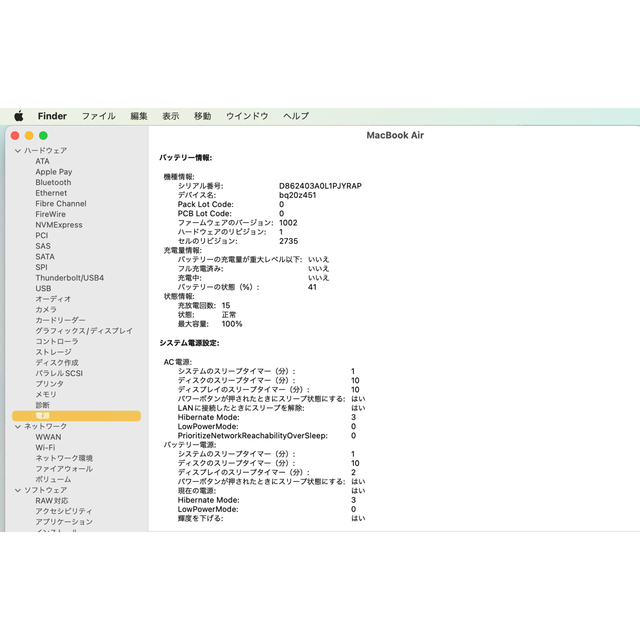Select ボリューム in the sidebar

click(53, 480)
